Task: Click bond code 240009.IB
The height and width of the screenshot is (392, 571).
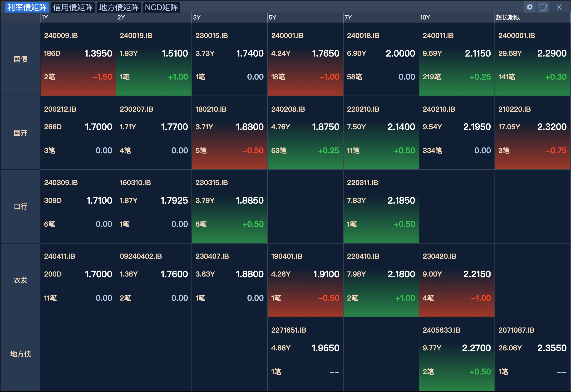Action: point(61,36)
